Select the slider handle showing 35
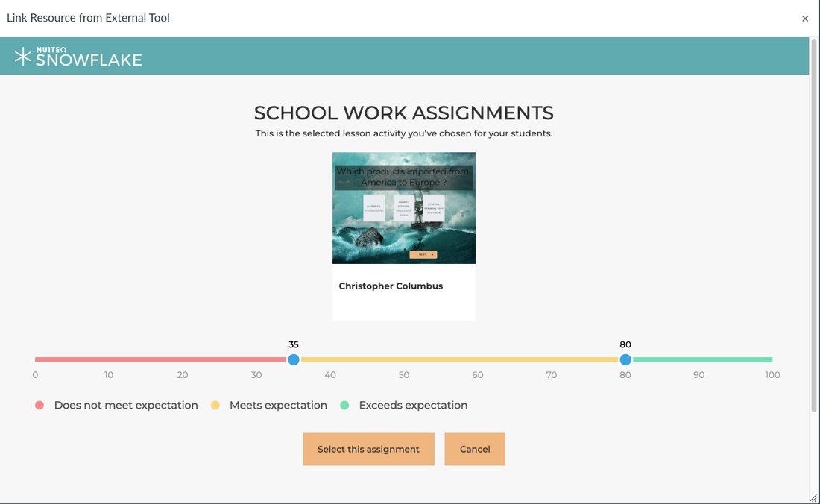 (x=293, y=359)
